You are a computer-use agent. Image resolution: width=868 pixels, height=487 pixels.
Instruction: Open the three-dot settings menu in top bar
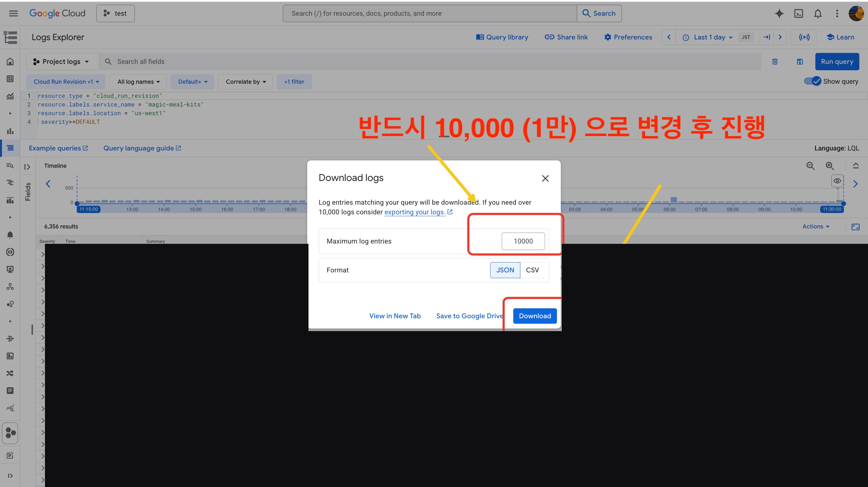pyautogui.click(x=837, y=13)
